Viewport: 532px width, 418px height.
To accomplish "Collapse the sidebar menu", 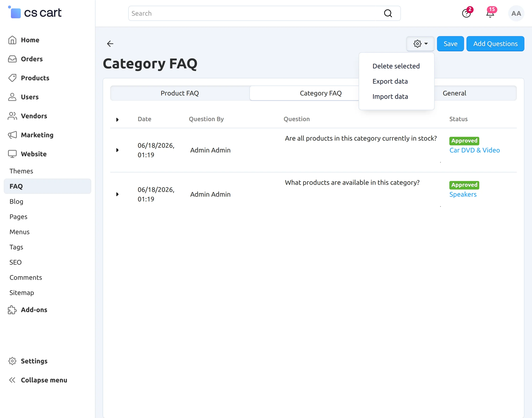I will click(44, 380).
